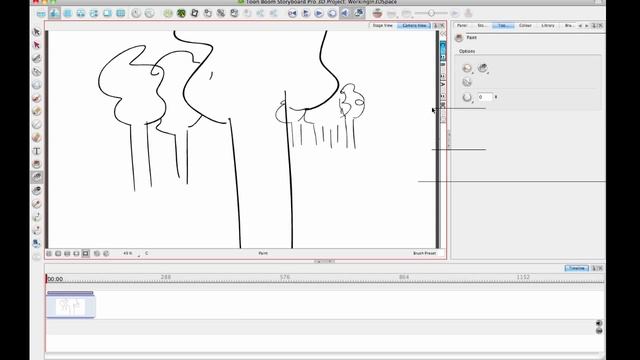Click the second paint option icon with brush
This screenshot has height=360, width=640.
483,68
